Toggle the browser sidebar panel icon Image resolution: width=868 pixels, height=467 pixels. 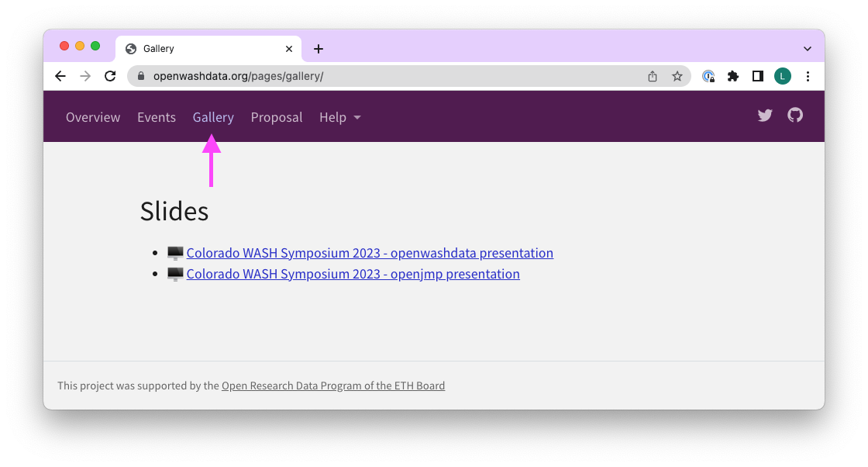757,76
